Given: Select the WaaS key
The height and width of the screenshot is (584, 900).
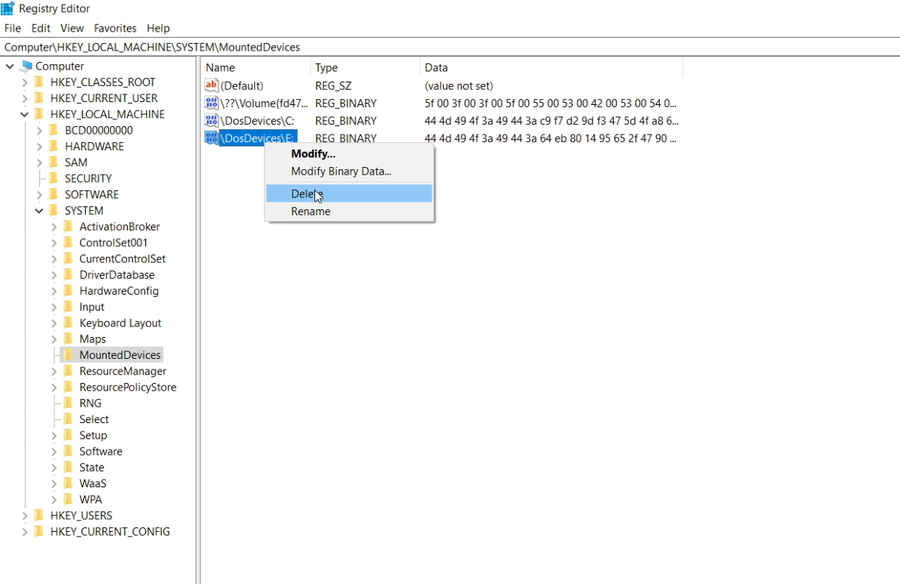Looking at the screenshot, I should tap(93, 484).
